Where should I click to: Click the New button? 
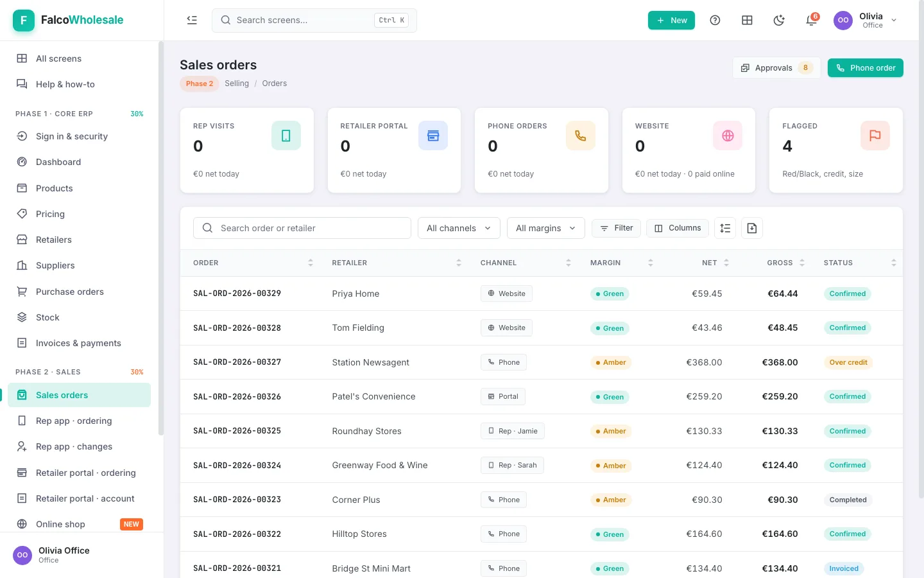click(671, 21)
